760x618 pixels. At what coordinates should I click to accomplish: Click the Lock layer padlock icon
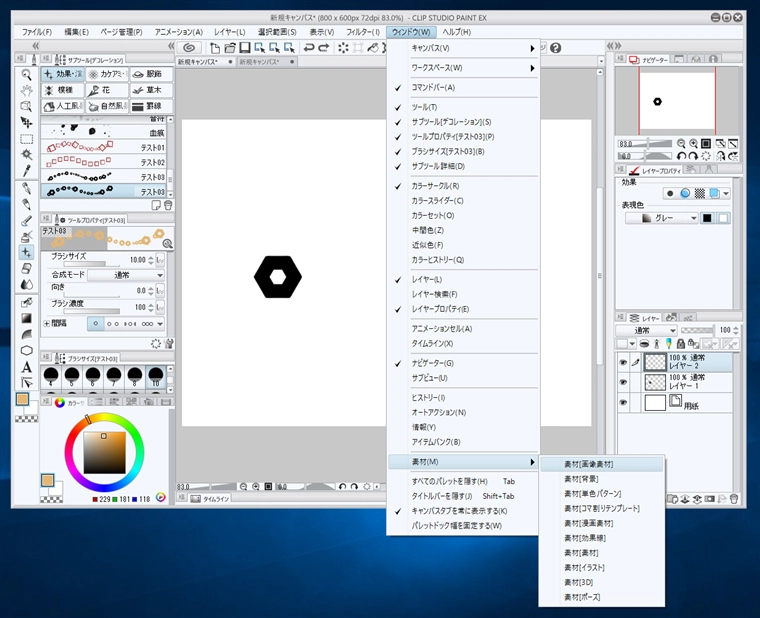coord(681,344)
